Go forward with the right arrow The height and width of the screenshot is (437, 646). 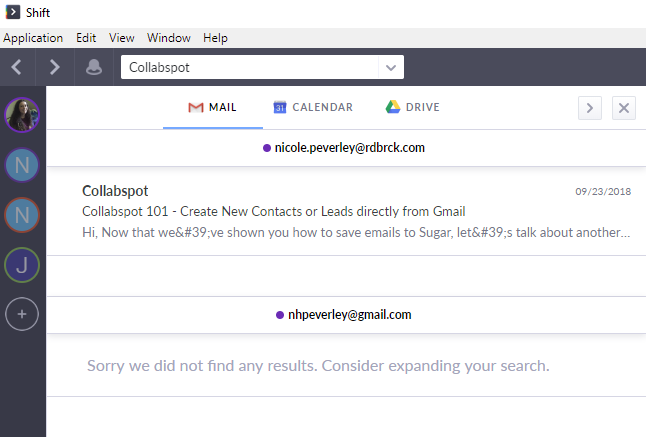[x=54, y=67]
